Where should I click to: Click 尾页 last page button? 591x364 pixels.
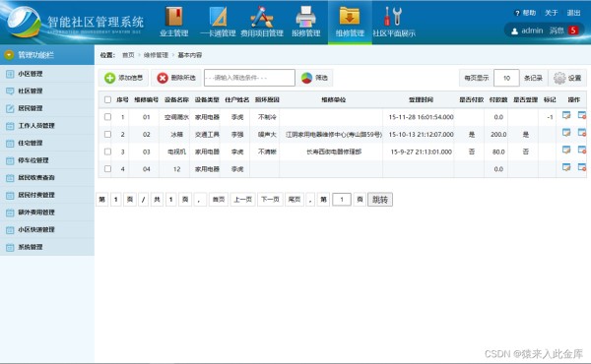[x=295, y=200]
